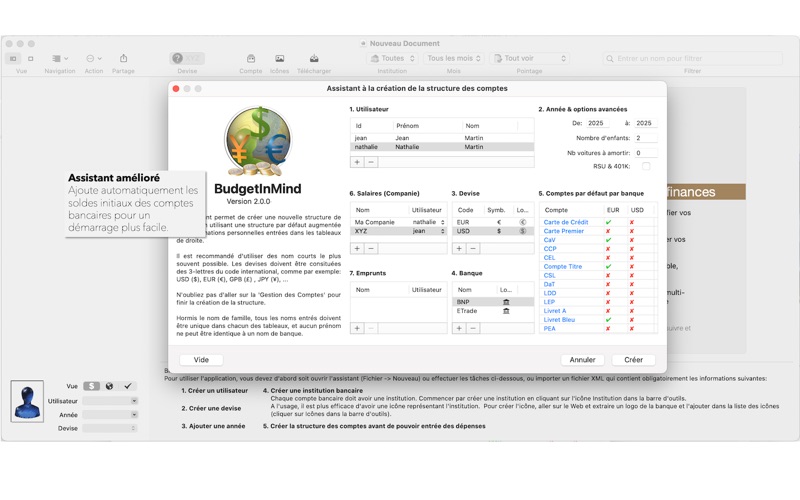Viewport: 800px width, 500px height.
Task: Toggle EUR mark for CaV
Action: 608,240
